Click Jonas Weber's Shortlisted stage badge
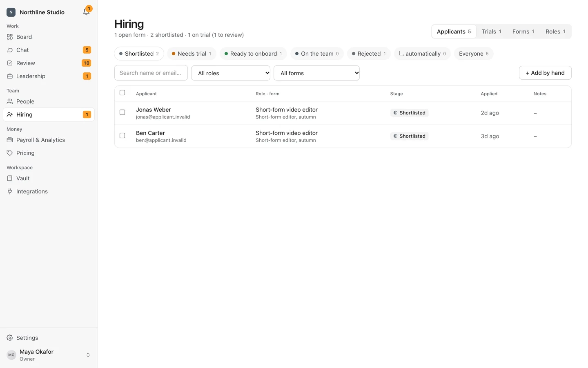The width and height of the screenshot is (588, 368). tap(409, 113)
